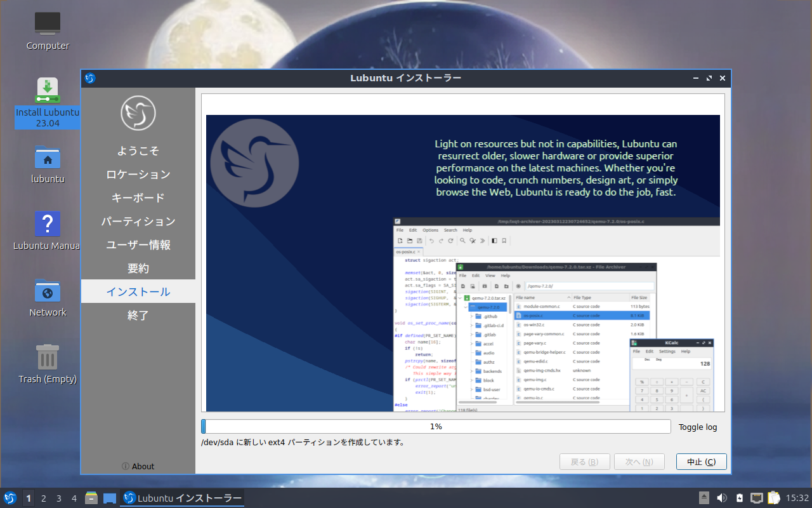Toggle the installation log view
This screenshot has height=508, width=812.
tap(698, 427)
